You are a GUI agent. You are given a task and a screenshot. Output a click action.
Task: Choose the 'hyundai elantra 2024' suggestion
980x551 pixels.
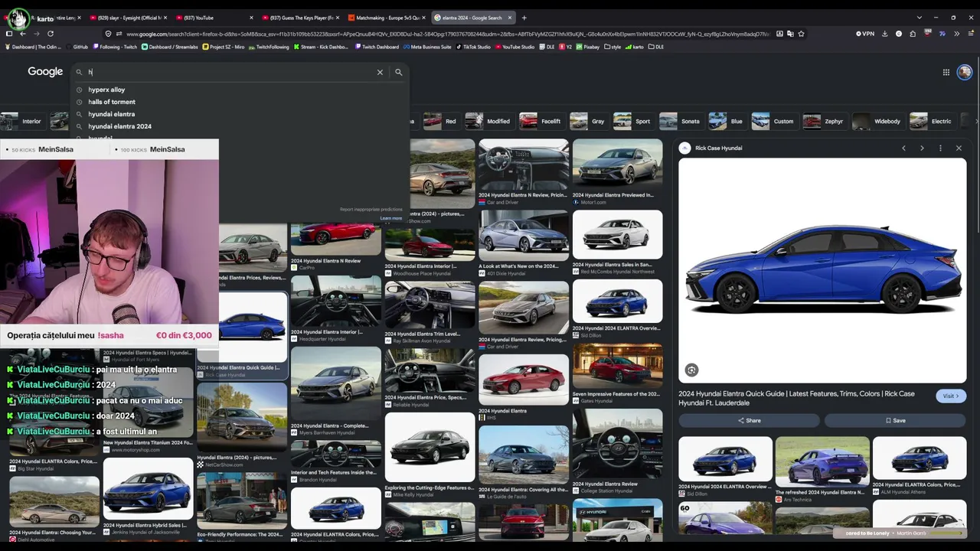(119, 126)
